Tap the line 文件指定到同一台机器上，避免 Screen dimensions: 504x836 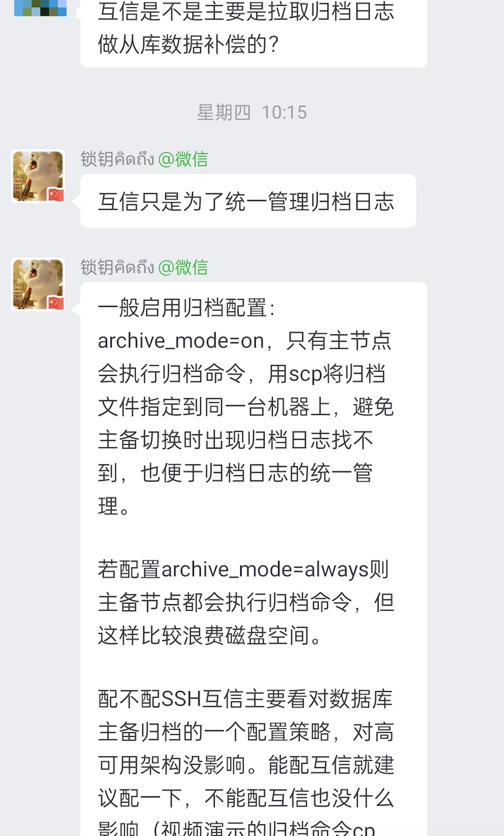[x=245, y=407]
